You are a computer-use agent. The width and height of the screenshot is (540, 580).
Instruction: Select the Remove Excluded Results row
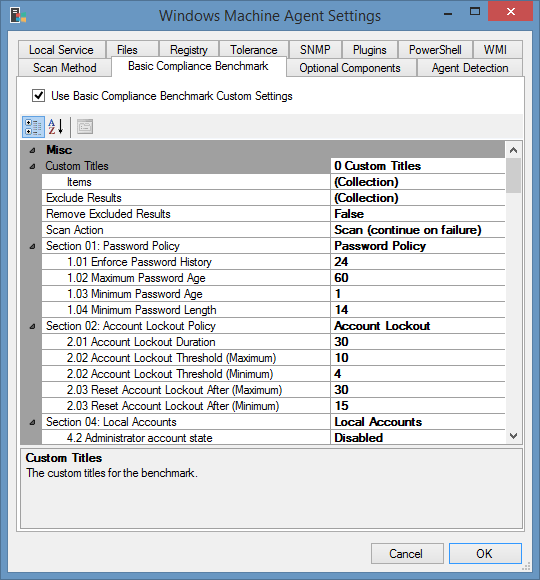[x=273, y=214]
